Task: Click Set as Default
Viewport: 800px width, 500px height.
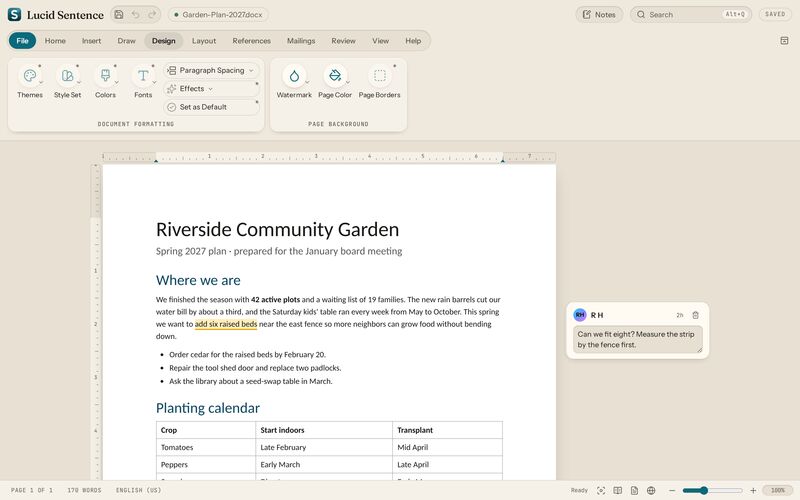Action: (x=211, y=107)
